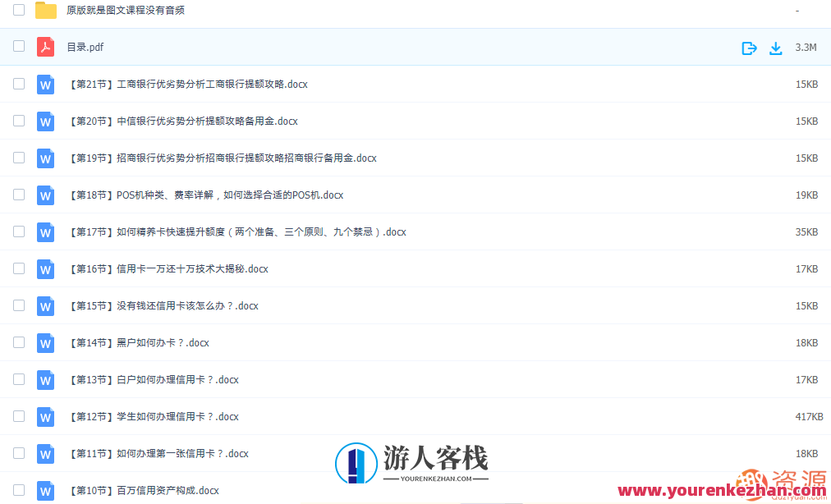Click the Word icon for the 第14节 黑户 file
Screen dimensions: 831x504
click(x=45, y=342)
